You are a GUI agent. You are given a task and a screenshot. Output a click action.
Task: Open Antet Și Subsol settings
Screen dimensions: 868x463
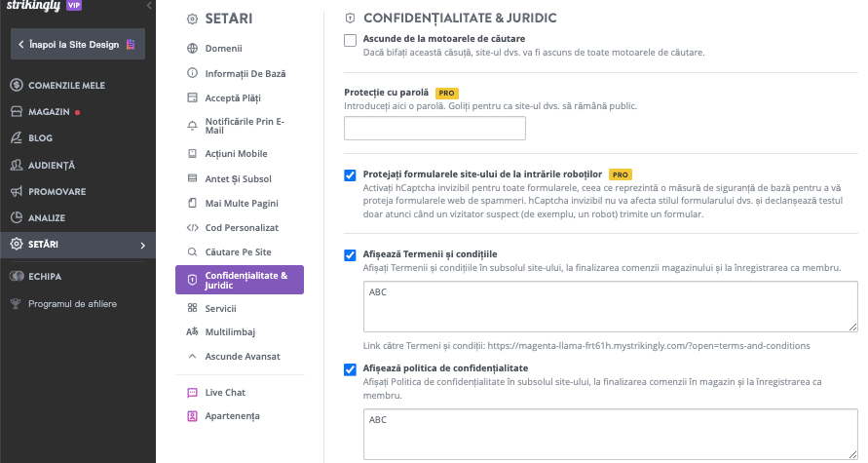238,179
